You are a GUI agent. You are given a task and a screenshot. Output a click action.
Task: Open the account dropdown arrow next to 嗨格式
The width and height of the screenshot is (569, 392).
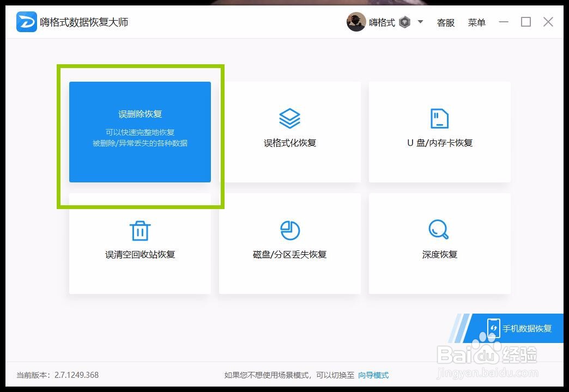point(420,22)
